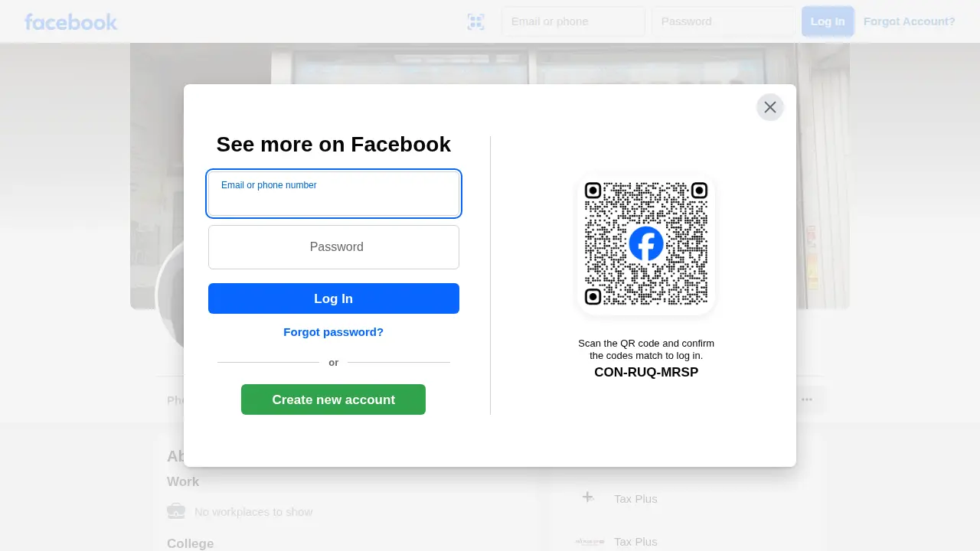980x551 pixels.
Task: Click the header Log In button
Action: point(828,21)
